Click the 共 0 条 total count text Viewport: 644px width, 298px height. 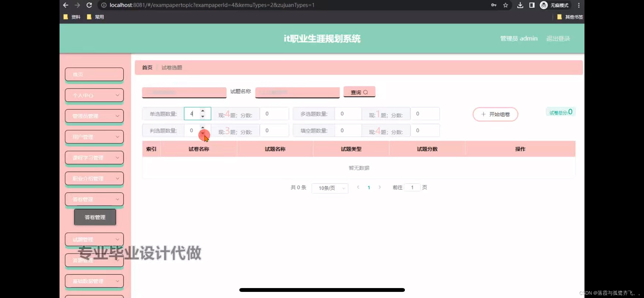[x=298, y=187]
